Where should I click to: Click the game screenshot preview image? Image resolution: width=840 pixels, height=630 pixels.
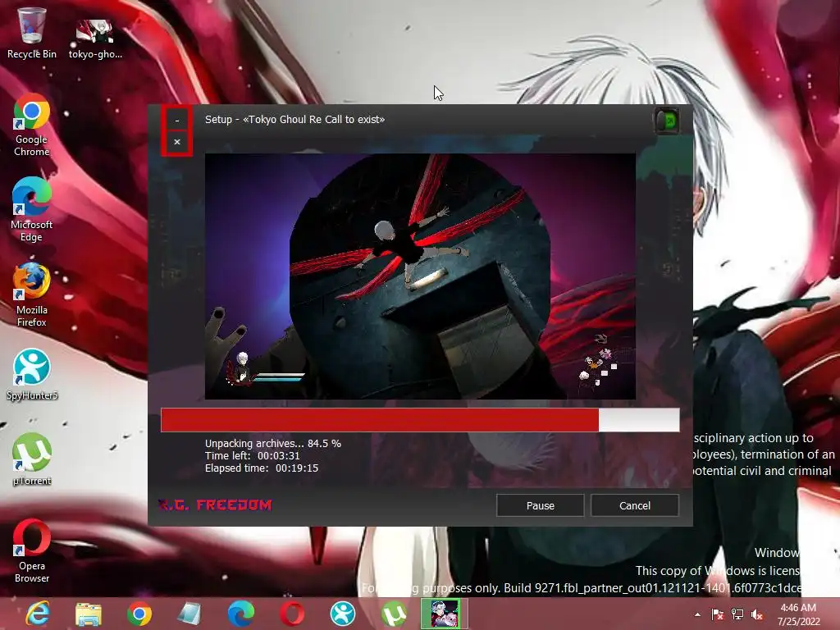(421, 276)
